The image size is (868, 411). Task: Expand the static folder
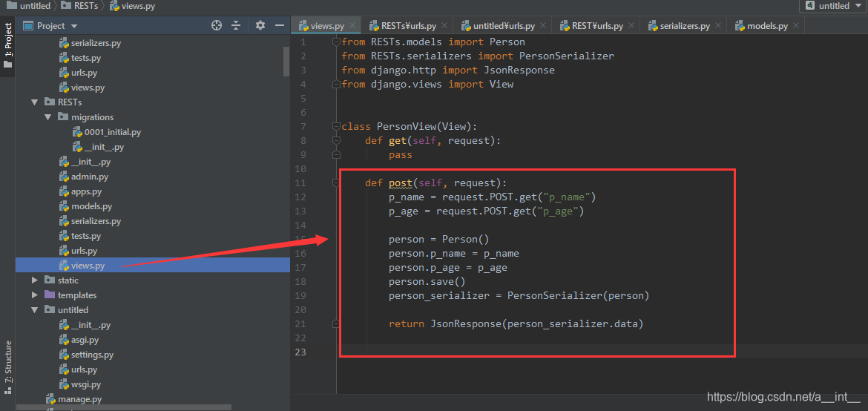click(35, 280)
